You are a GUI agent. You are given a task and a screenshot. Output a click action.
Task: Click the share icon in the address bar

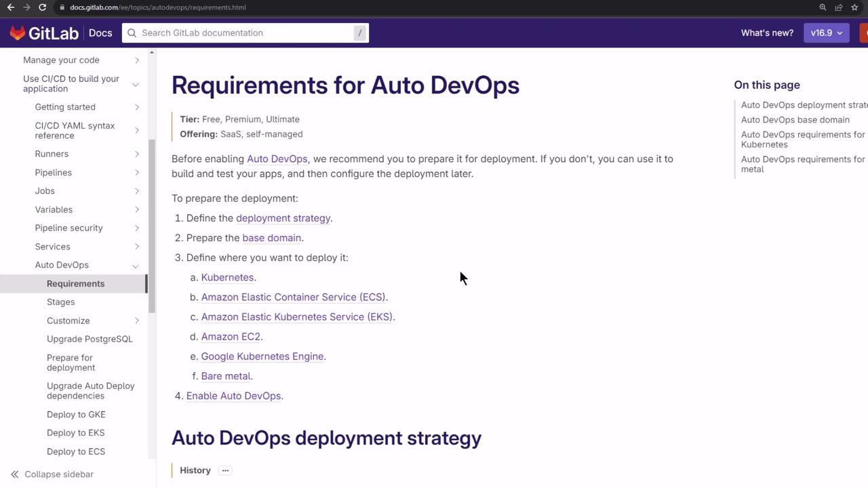[x=839, y=7]
